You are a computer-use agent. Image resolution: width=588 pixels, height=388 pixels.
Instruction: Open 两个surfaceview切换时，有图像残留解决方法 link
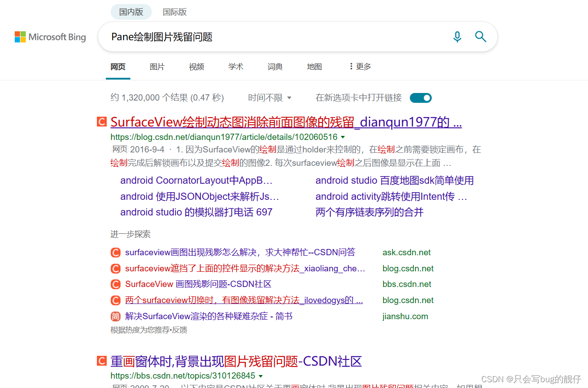[244, 300]
